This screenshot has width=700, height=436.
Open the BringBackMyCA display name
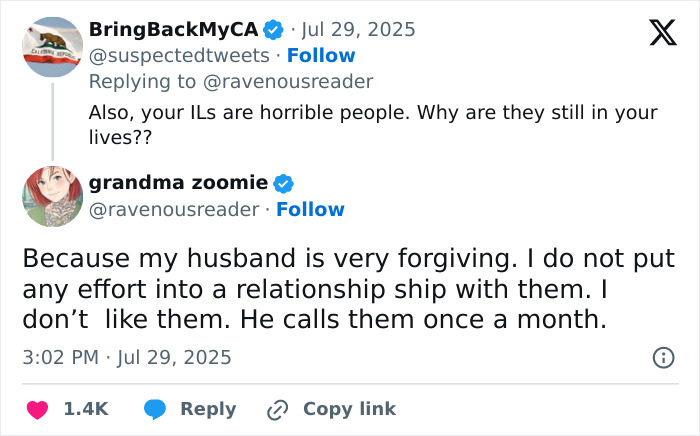174,29
